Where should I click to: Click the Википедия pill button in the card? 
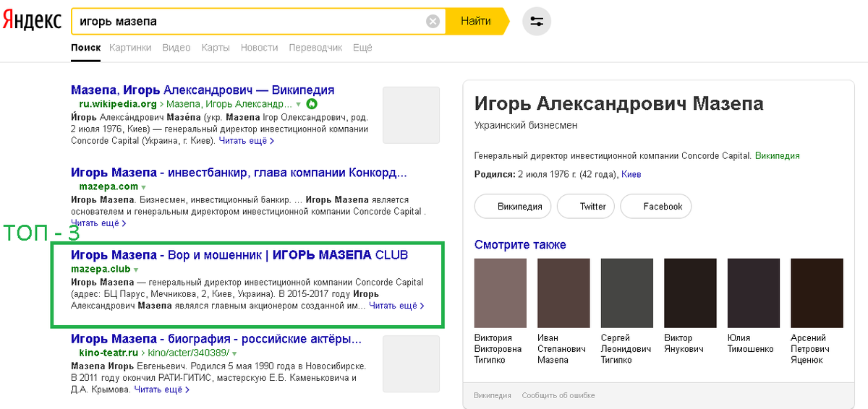[x=513, y=206]
